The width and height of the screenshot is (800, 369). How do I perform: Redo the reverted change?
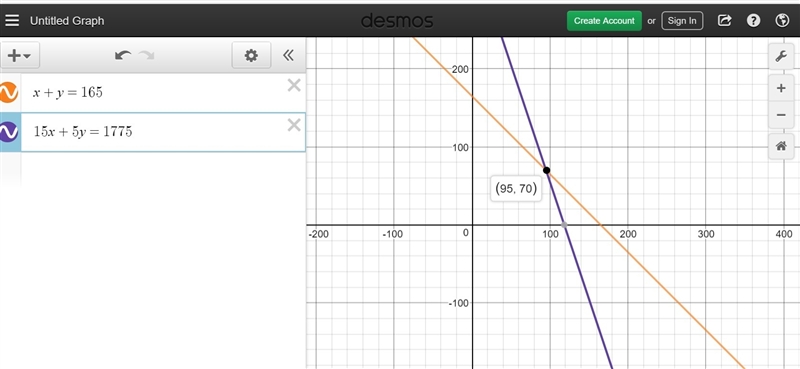pos(146,55)
